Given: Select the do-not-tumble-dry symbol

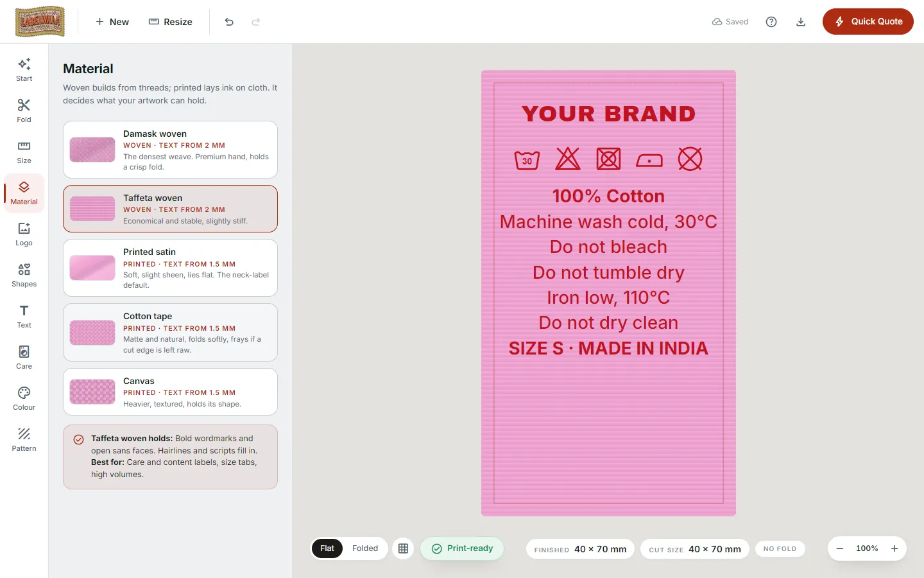Looking at the screenshot, I should point(608,159).
